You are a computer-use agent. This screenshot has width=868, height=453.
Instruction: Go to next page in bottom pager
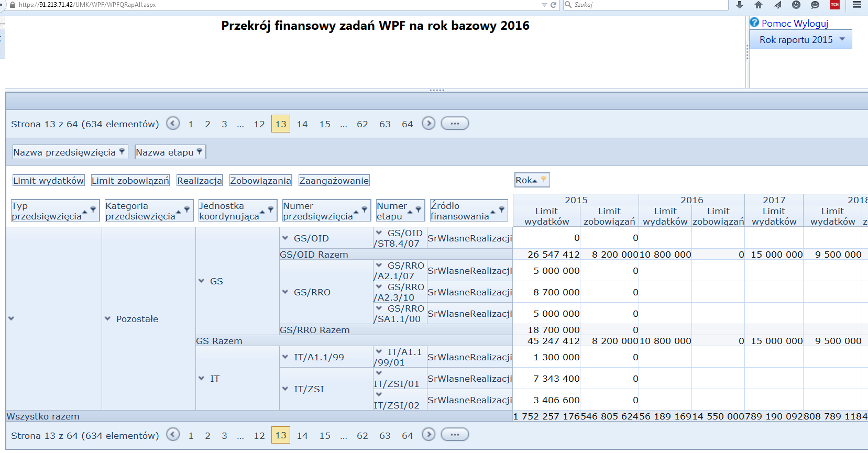click(428, 434)
